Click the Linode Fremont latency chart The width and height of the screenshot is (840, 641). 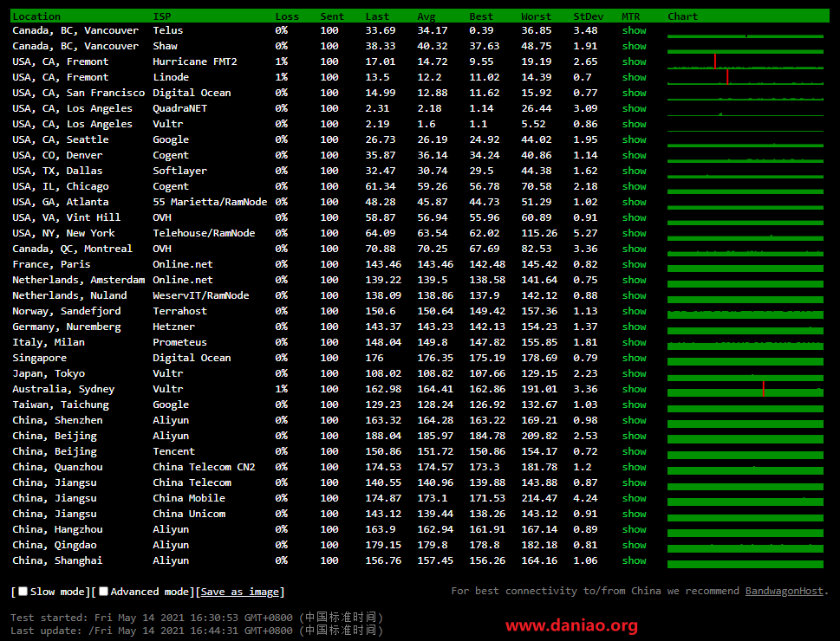coord(746,77)
